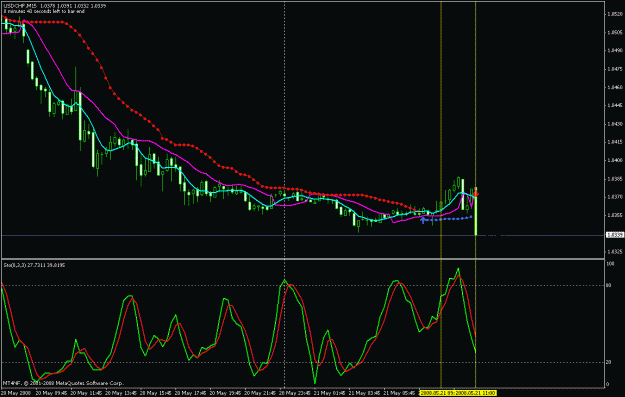Click the 20 level on stochastic scale
The width and height of the screenshot is (625, 397).
609,362
